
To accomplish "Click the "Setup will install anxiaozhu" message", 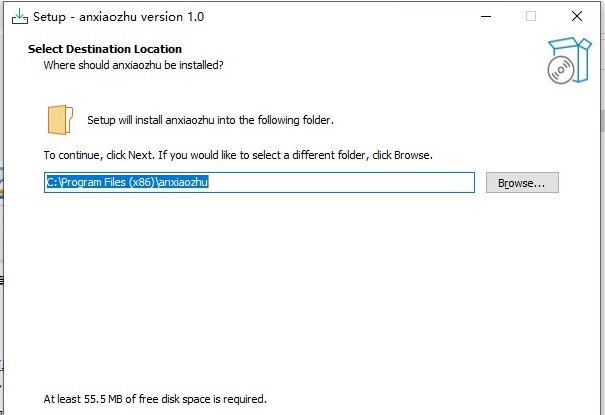I will (x=210, y=120).
